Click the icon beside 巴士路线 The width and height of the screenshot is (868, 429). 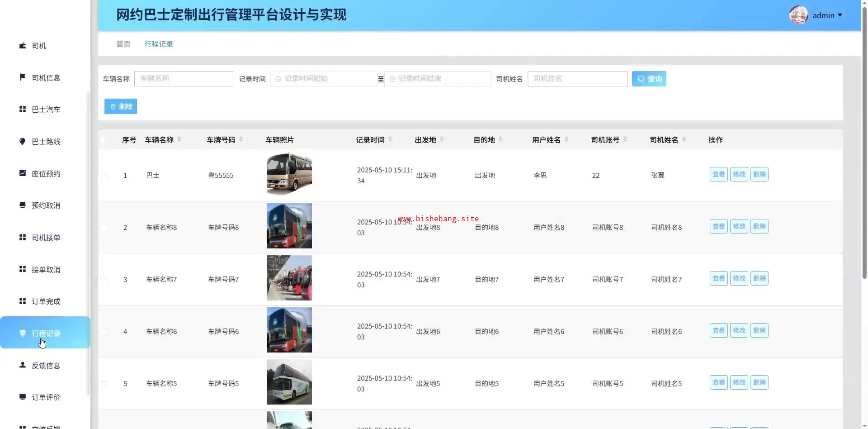pyautogui.click(x=23, y=141)
